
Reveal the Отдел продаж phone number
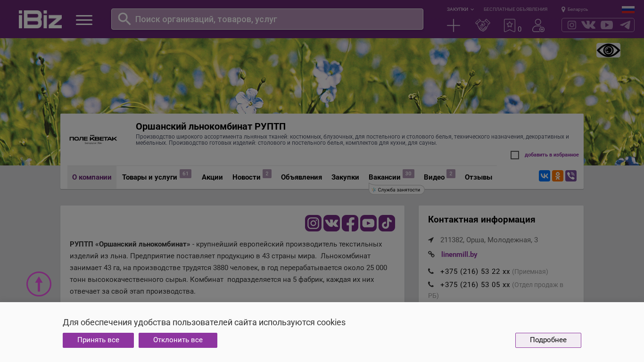pos(475,285)
